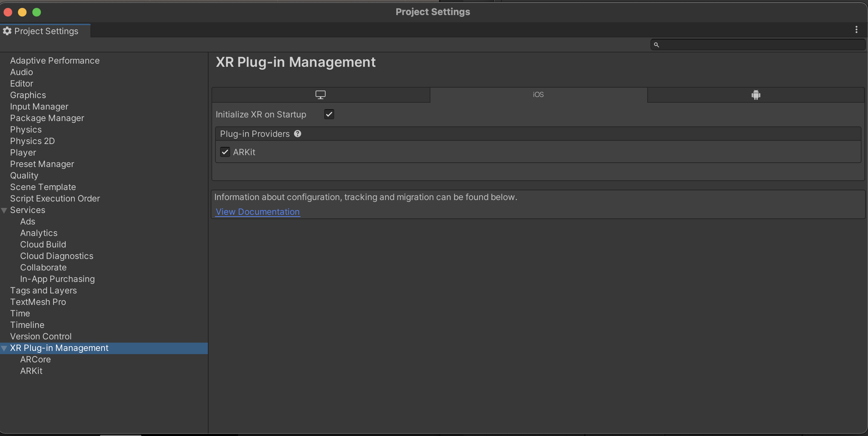Open Tags and Layers settings

pos(43,291)
